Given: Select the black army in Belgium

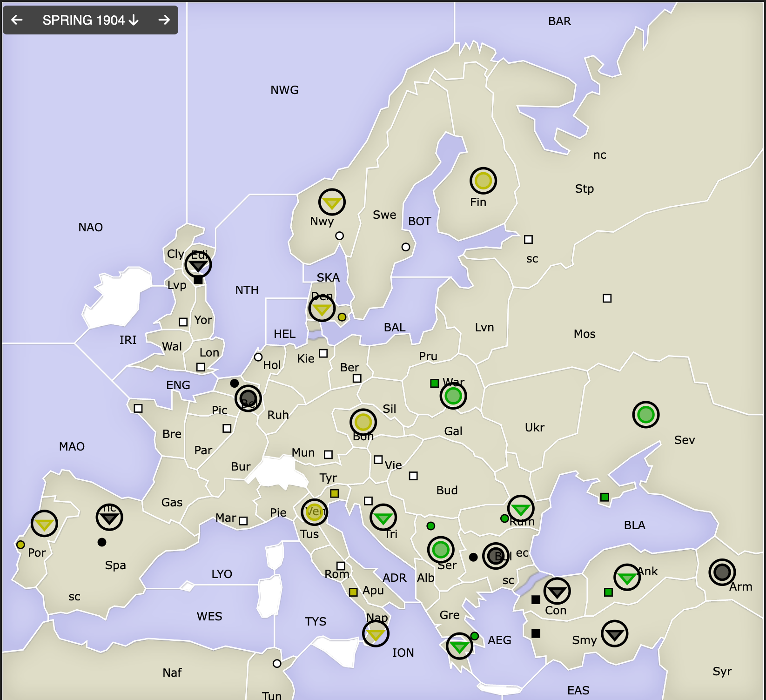Looking at the screenshot, I should click(x=248, y=398).
